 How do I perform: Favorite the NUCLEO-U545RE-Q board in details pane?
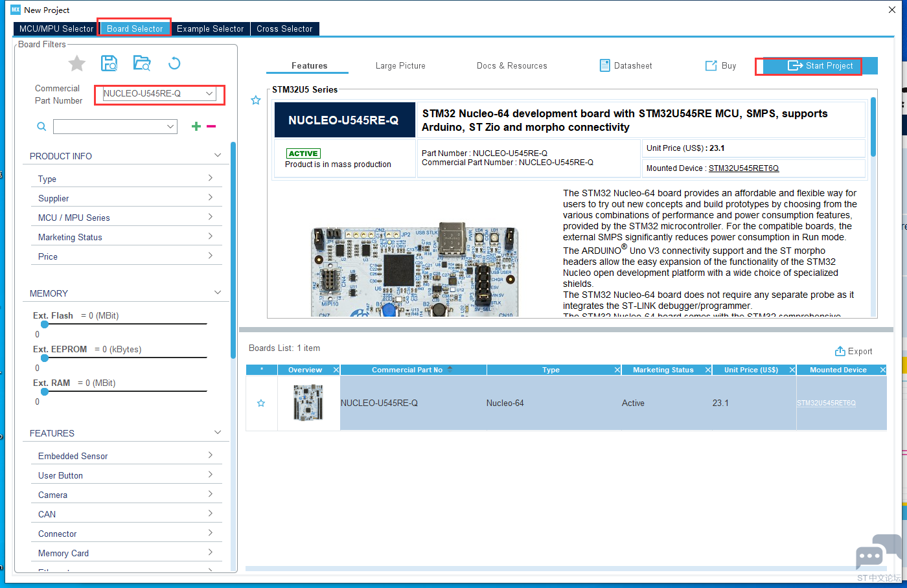pos(256,100)
